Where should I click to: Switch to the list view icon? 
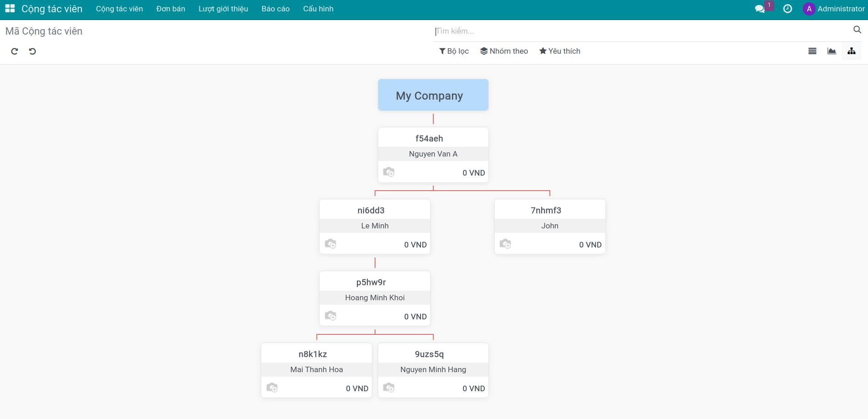coord(812,51)
